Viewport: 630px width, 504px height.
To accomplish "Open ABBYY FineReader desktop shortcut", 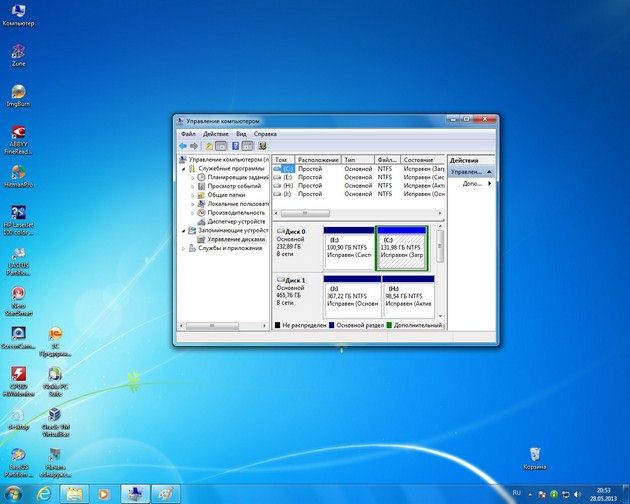I will tap(18, 140).
